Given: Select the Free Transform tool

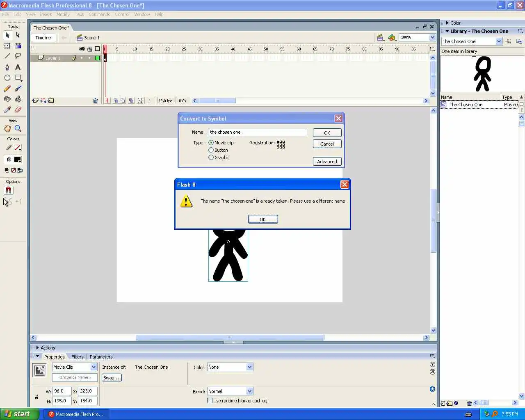Looking at the screenshot, I should [7, 46].
